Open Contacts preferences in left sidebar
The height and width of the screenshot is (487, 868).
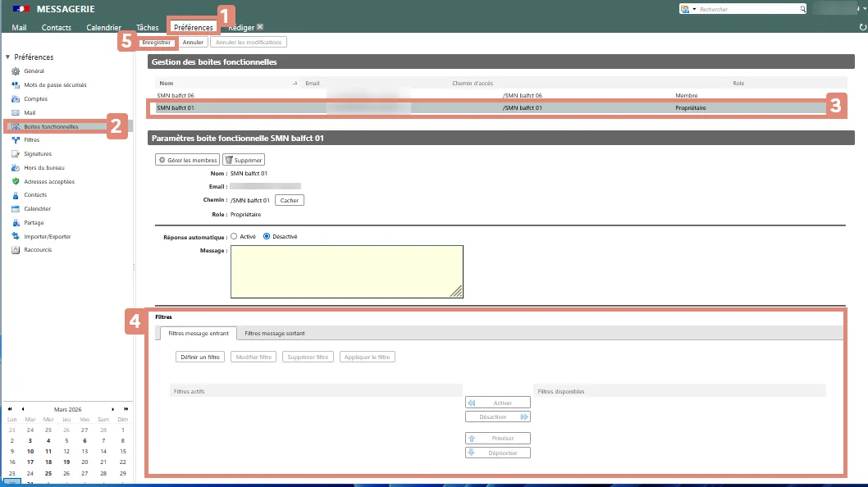pos(35,195)
